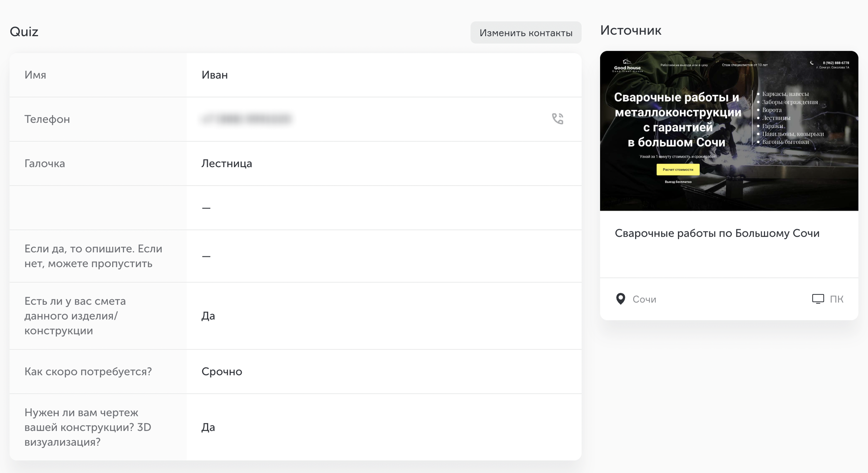Click the dash value beside Если да, то опишите
Image resolution: width=868 pixels, height=473 pixels.
[x=206, y=256]
